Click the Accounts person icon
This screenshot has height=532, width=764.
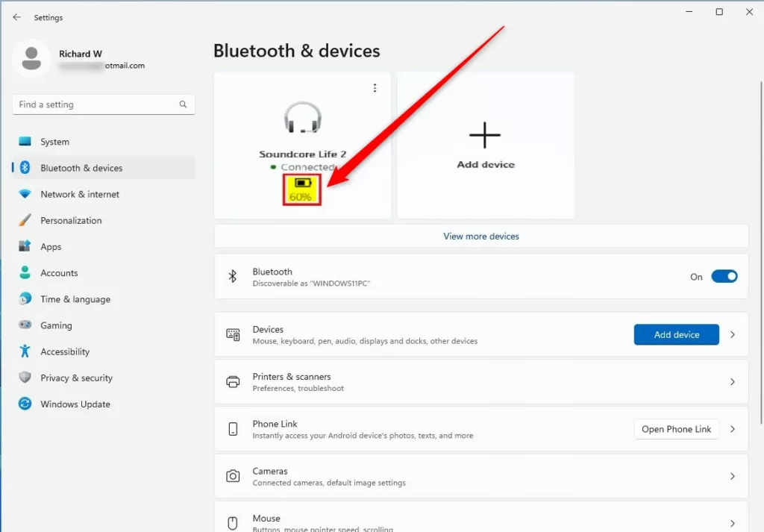(x=25, y=272)
